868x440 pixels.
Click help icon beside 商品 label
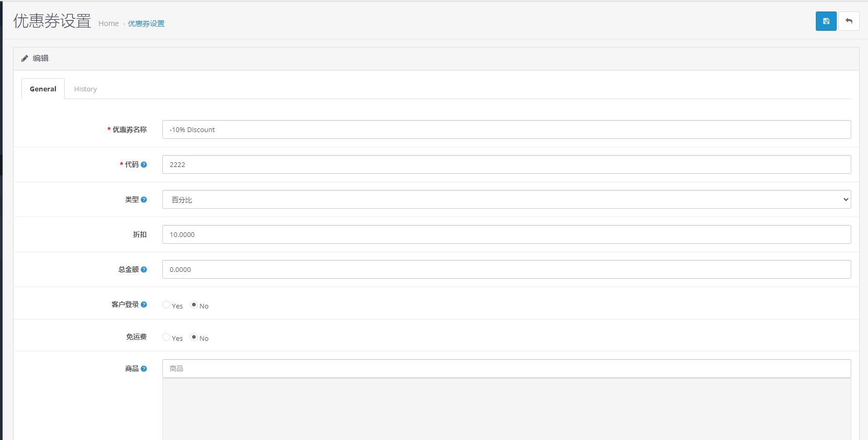tap(144, 368)
